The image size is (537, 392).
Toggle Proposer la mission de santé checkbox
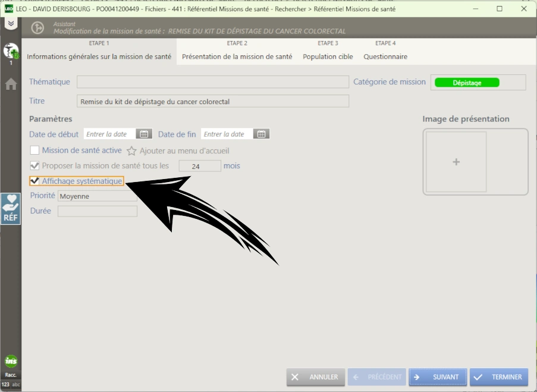(x=34, y=166)
